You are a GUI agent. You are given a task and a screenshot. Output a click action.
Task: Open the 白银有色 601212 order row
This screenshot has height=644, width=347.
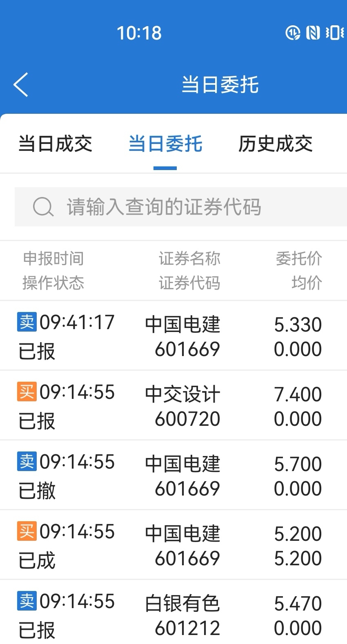[x=173, y=612]
